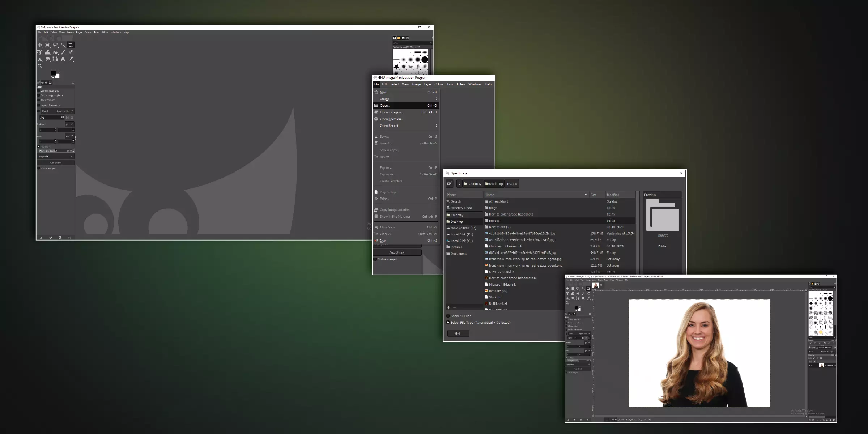Click the black foreground color swatch in large window

pos(54,73)
